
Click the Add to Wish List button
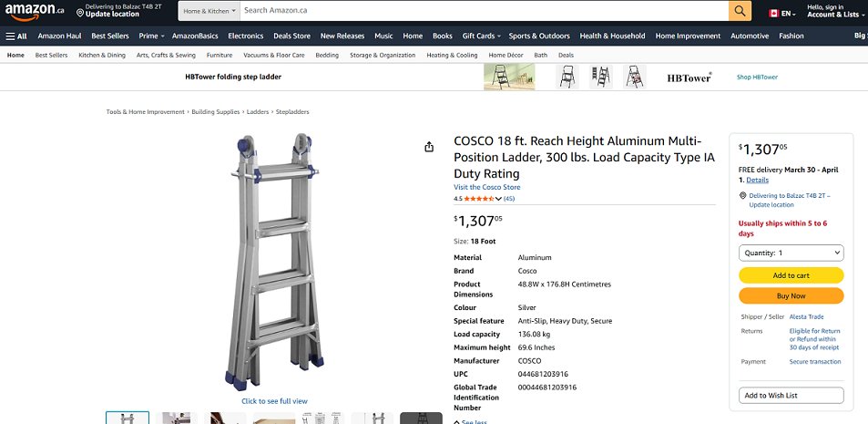[x=791, y=395]
